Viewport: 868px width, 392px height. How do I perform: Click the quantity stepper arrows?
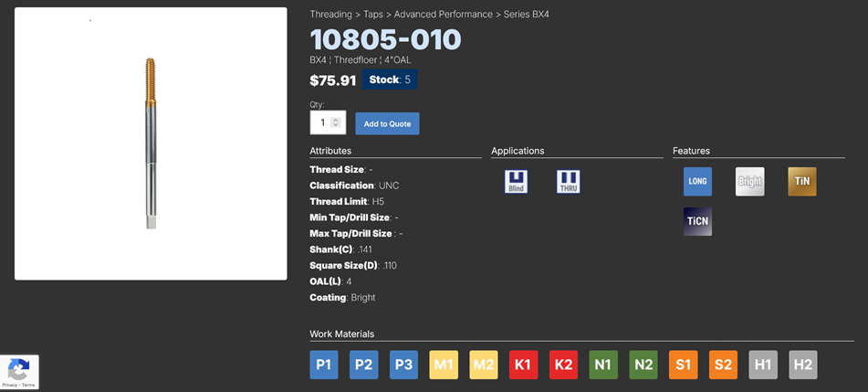click(x=336, y=122)
